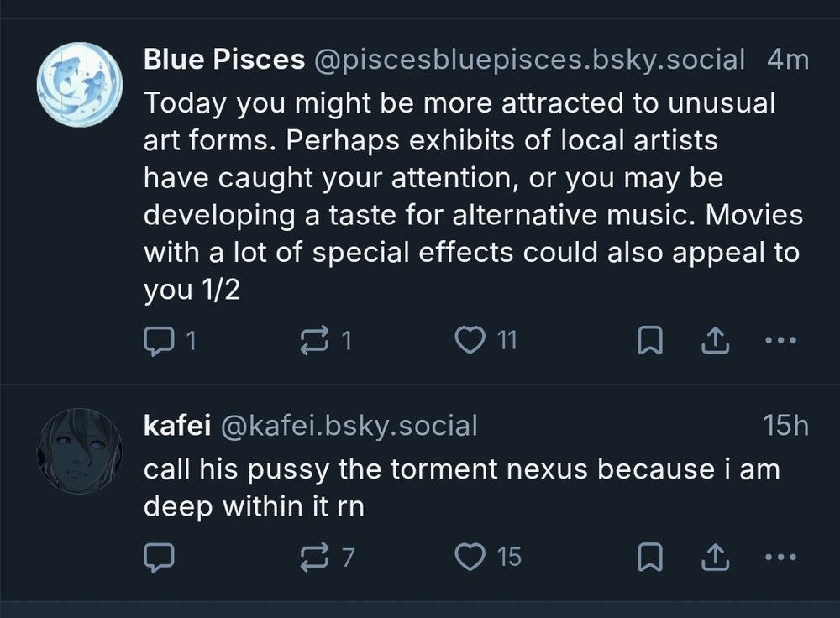
Task: Click the Blue Pisces display name
Action: tap(224, 60)
